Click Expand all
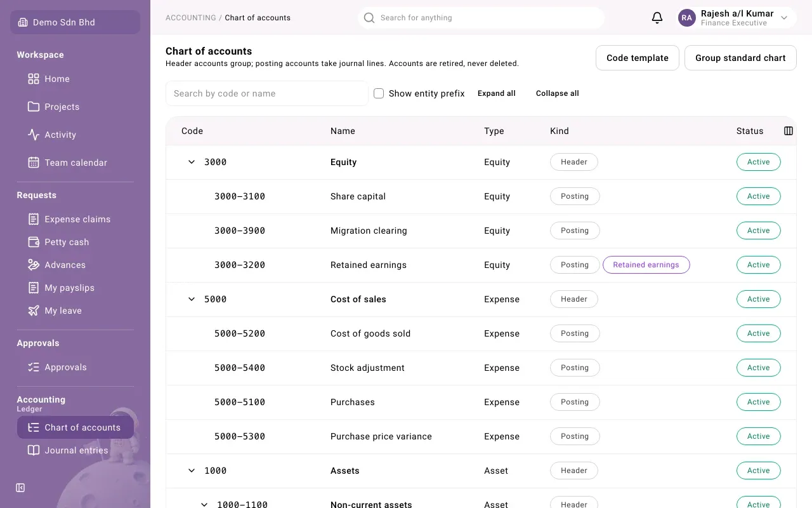The width and height of the screenshot is (812, 508). click(x=496, y=93)
